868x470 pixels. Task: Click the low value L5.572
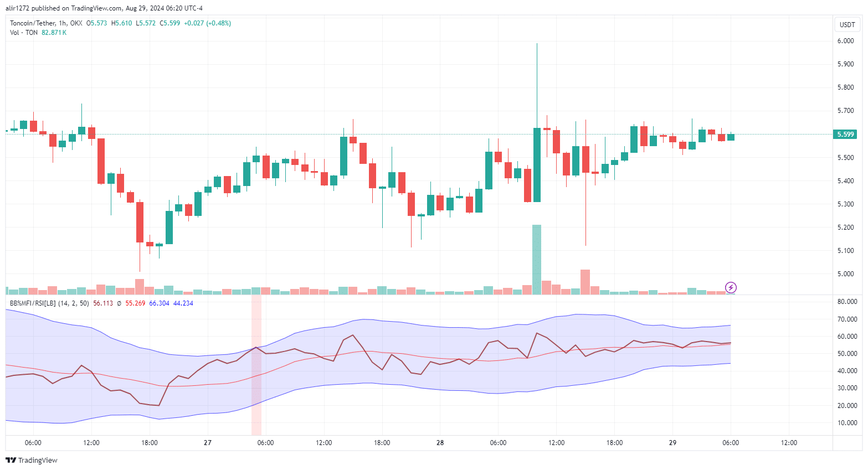pyautogui.click(x=146, y=23)
